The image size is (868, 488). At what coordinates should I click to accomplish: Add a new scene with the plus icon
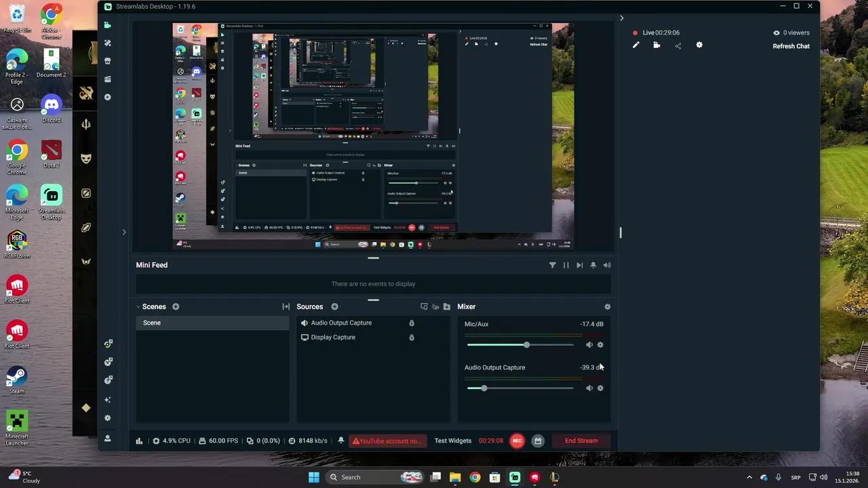176,307
